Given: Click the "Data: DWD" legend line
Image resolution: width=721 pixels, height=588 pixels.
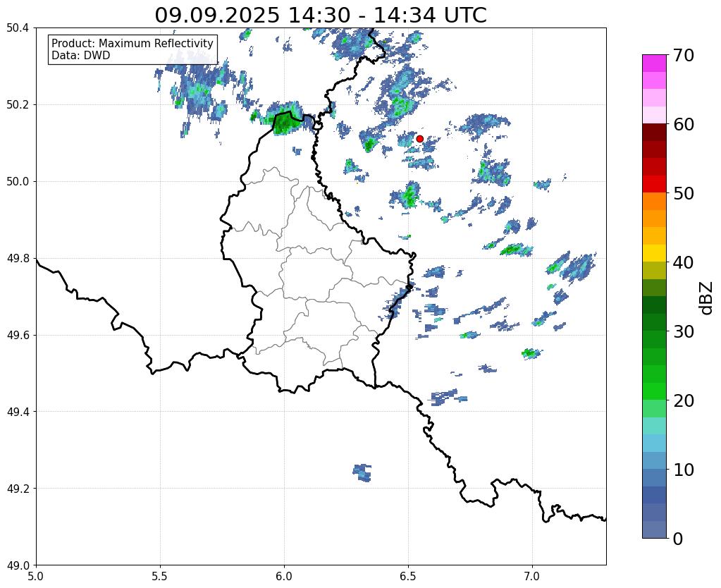Looking at the screenshot, I should point(81,56).
